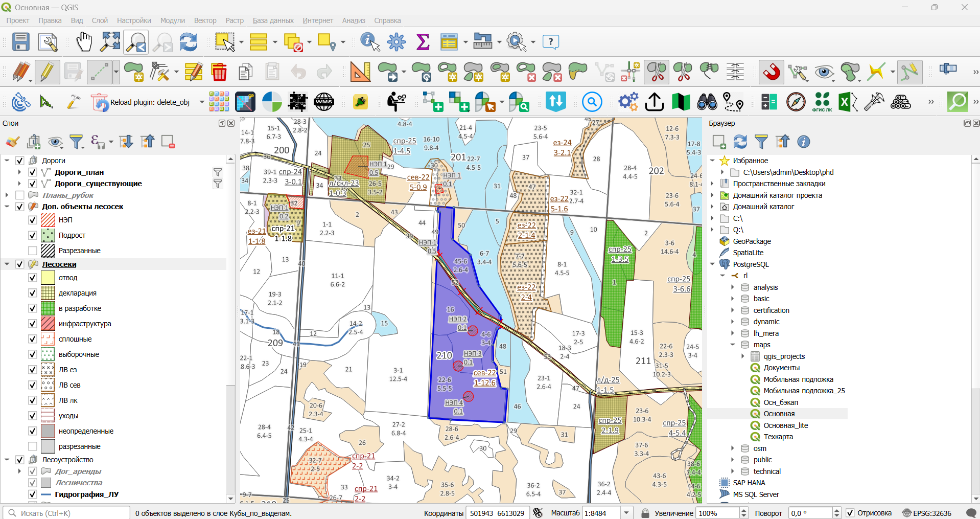
Task: Click the red Delete Selected trash icon
Action: (219, 72)
